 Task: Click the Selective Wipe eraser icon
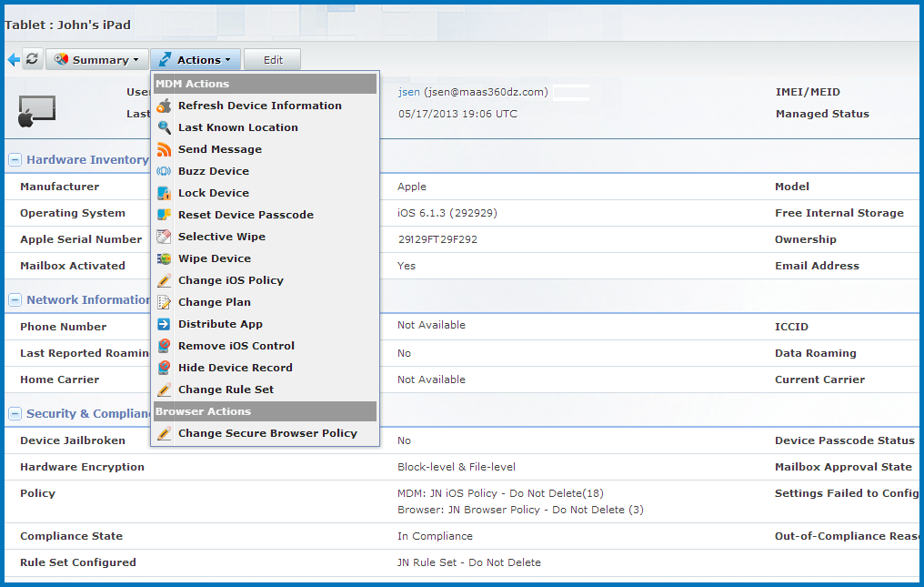coord(164,237)
